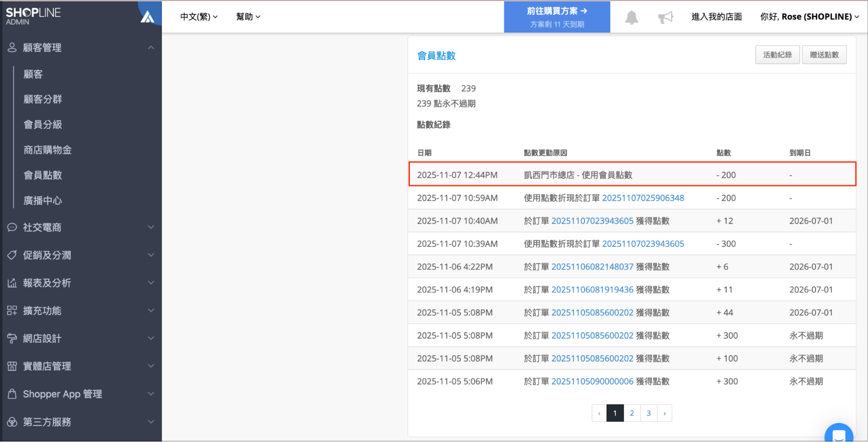This screenshot has height=442, width=868.
Task: Open order 20251107023943605 in the -300 row
Action: (643, 244)
